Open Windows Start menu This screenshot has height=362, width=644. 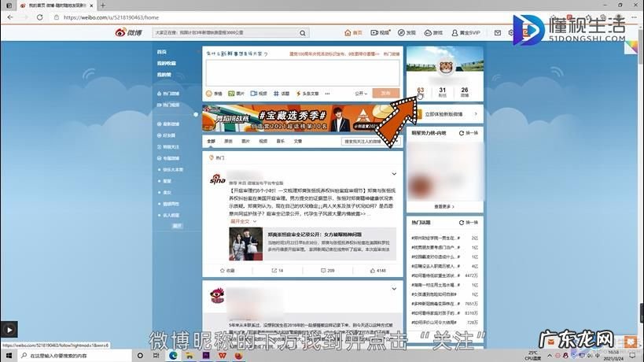9,356
